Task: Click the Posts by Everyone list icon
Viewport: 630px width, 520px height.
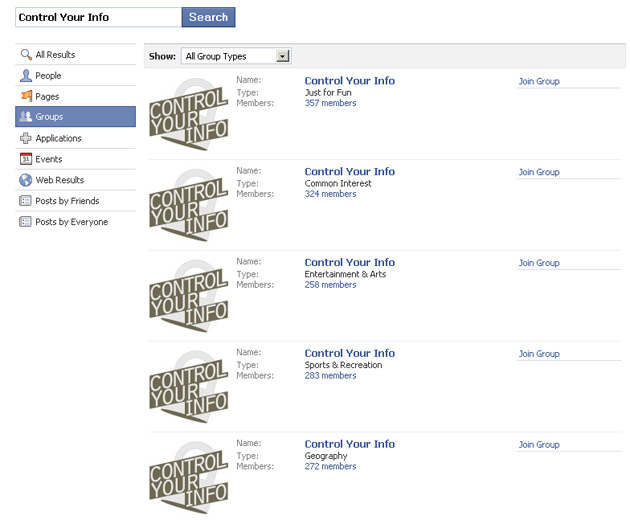Action: (x=25, y=221)
